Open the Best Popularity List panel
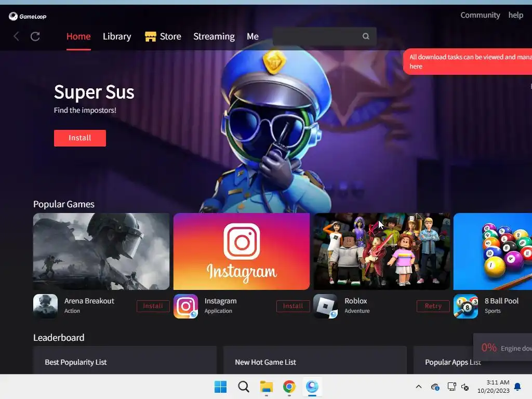Viewport: 532px width, 399px height. (125, 361)
